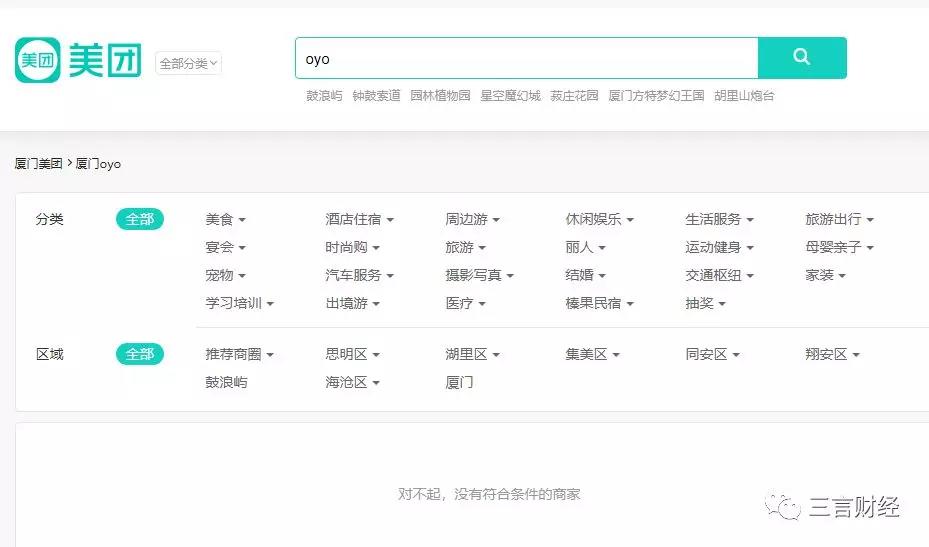Expand the 汽车服务 category
929x547 pixels.
(359, 275)
